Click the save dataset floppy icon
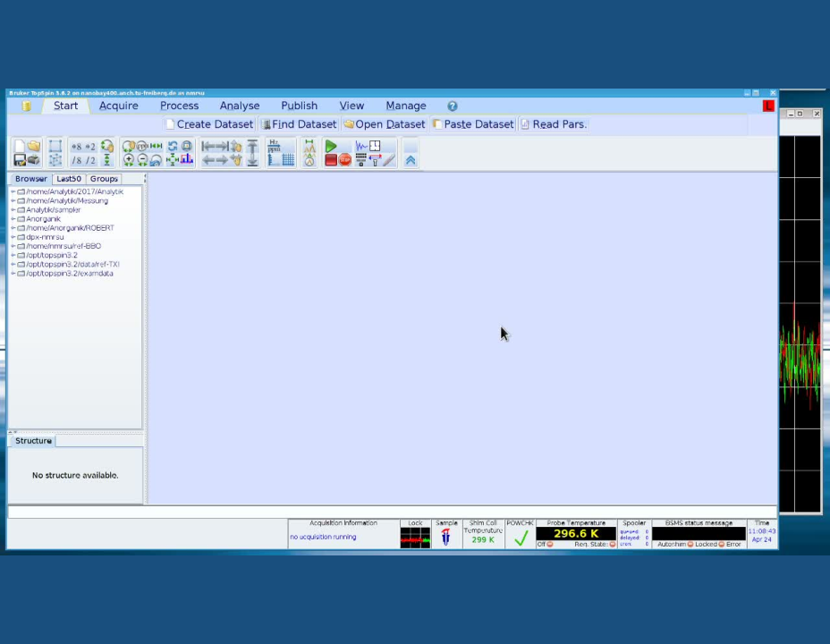830x644 pixels. [20, 160]
